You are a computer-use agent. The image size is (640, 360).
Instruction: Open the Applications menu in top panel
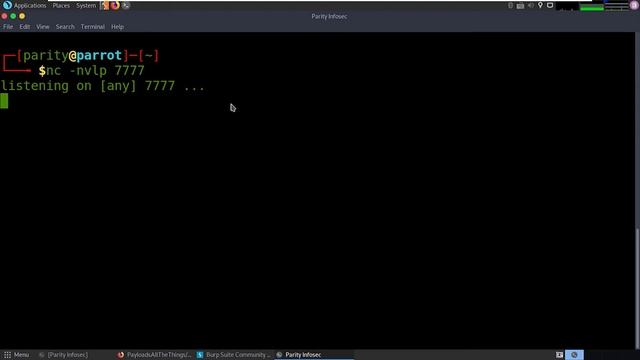30,6
